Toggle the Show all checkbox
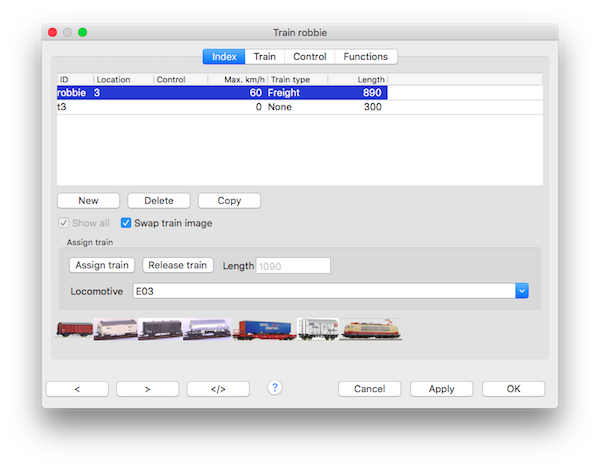Screen dimensions: 600x468 tap(65, 223)
